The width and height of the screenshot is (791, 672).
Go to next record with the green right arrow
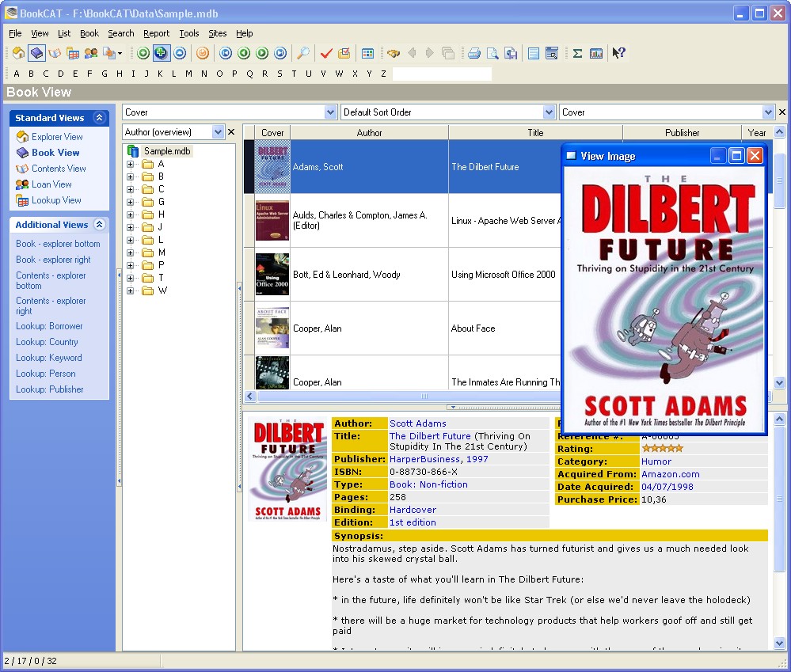click(262, 53)
